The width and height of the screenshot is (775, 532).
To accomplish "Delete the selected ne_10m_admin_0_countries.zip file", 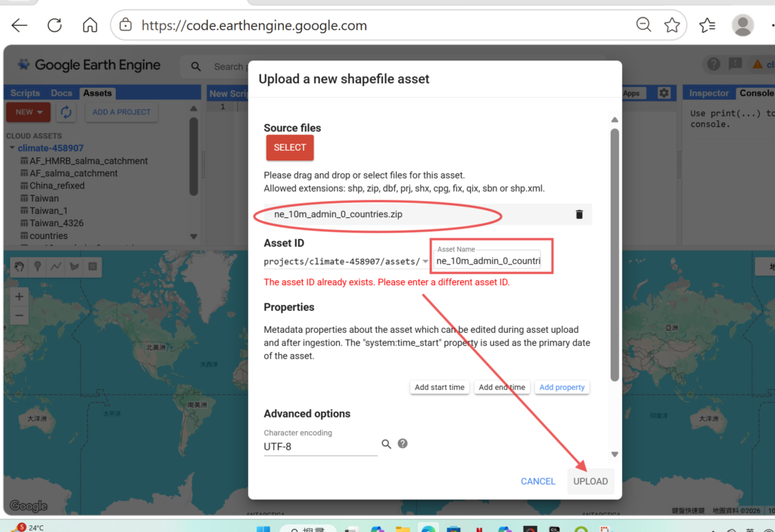I will click(x=579, y=214).
